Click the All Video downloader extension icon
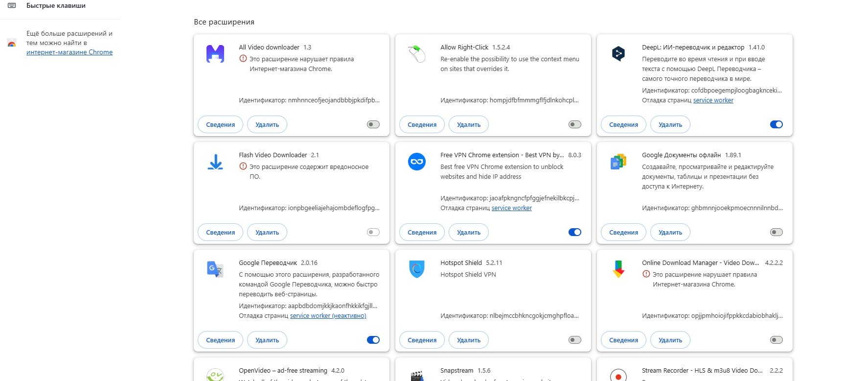Image resolution: width=868 pixels, height=381 pixels. (x=215, y=54)
